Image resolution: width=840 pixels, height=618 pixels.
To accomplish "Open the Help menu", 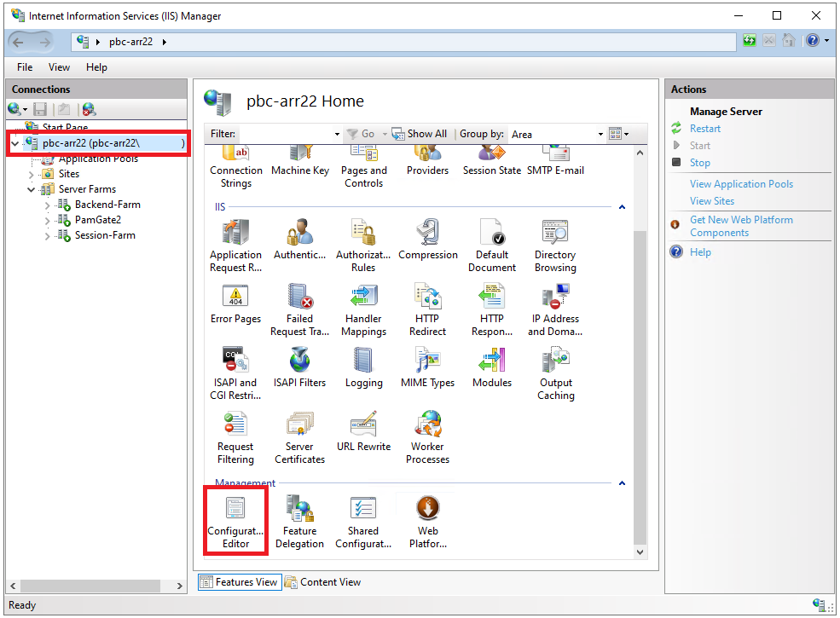I will [x=96, y=67].
